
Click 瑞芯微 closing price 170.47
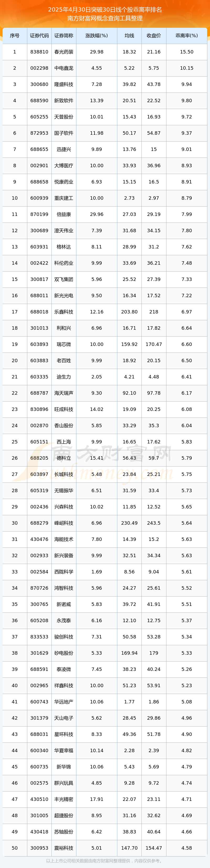(x=154, y=344)
